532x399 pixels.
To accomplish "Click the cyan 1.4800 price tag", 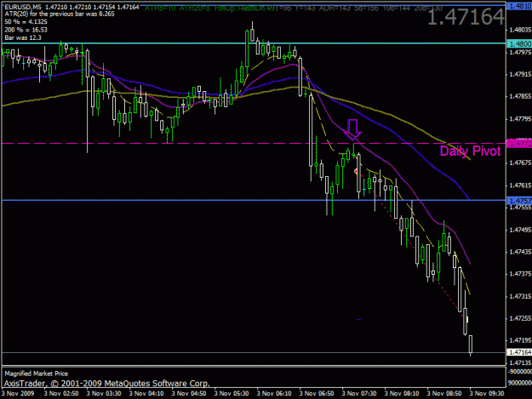I will pyautogui.click(x=519, y=43).
